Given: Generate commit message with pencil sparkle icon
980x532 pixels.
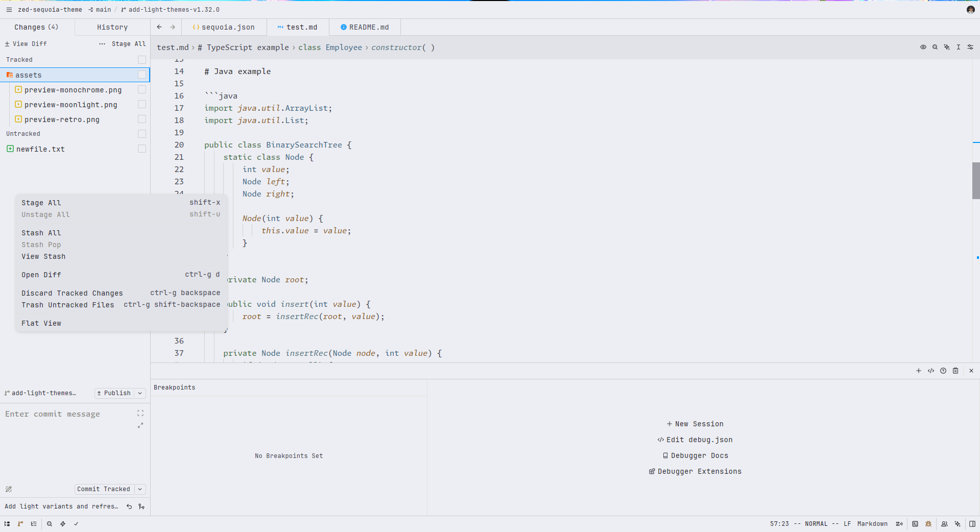Looking at the screenshot, I should (9, 489).
